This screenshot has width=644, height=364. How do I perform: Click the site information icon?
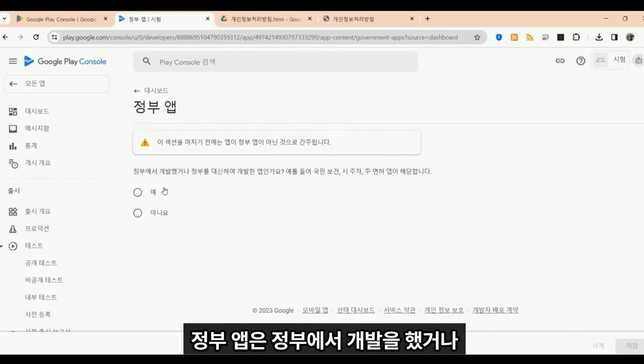click(x=54, y=37)
